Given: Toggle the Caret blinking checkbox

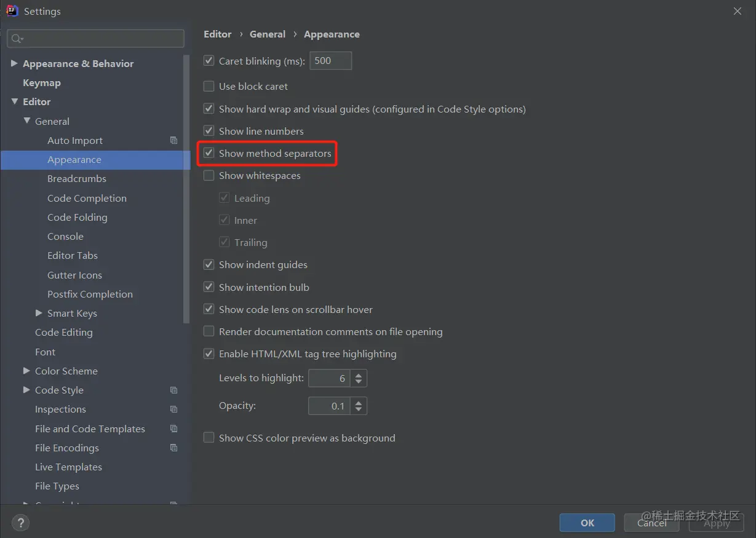Looking at the screenshot, I should (x=209, y=61).
